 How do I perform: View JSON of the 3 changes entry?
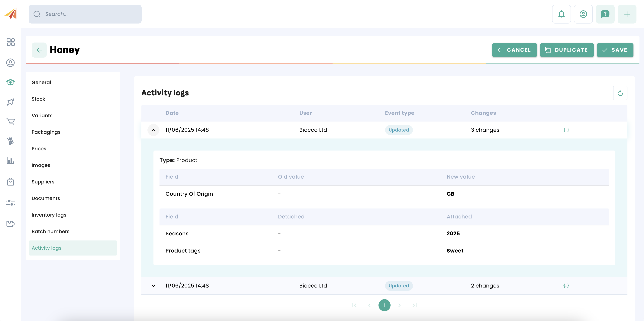point(566,130)
